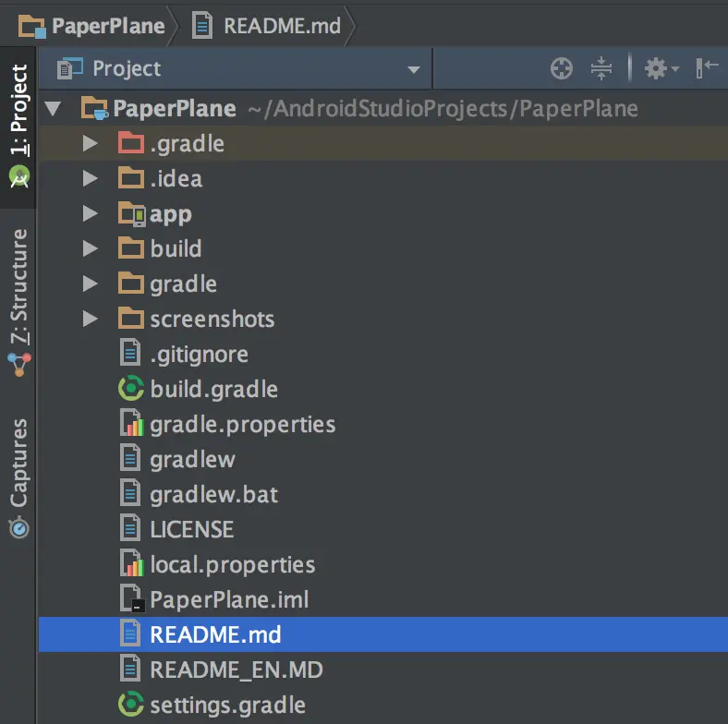
Task: Select the README.md file row
Action: [383, 634]
